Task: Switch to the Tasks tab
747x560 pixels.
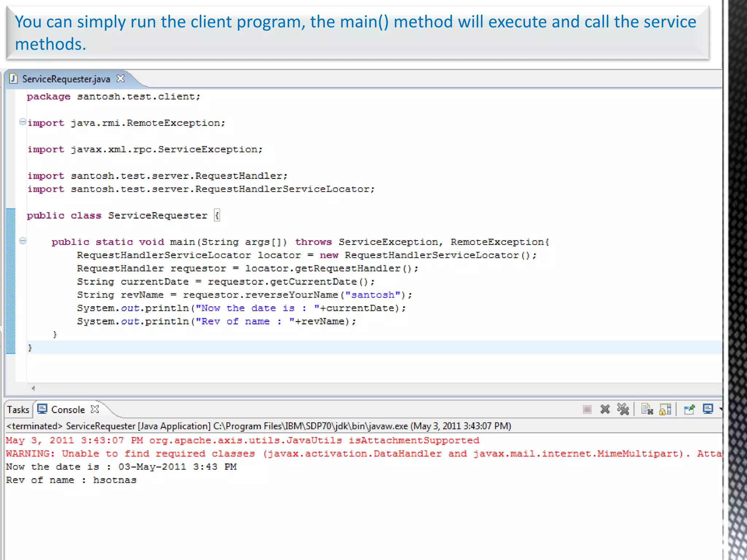Action: 18,410
